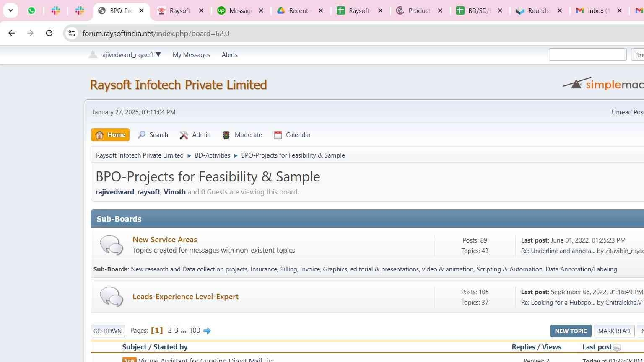Open Vinoth's profile link
644x362 pixels.
pos(174,192)
